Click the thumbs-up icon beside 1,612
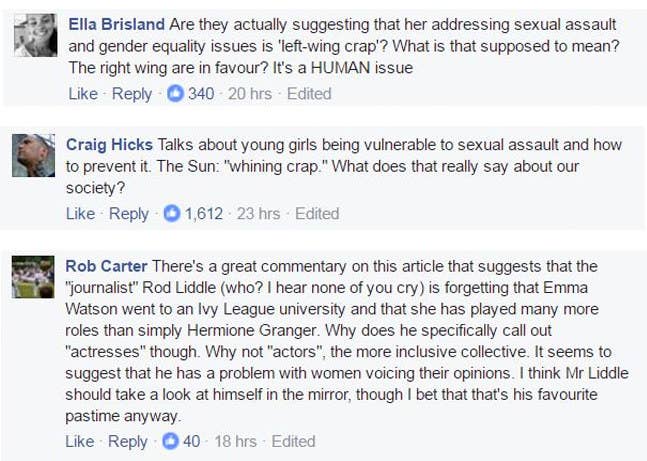The width and height of the screenshot is (647, 461). coord(172,214)
